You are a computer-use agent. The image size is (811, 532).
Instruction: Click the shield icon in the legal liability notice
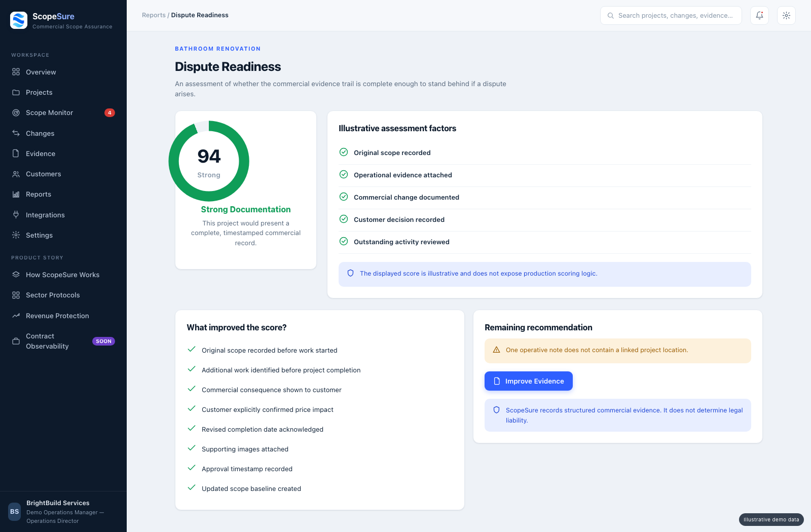click(x=497, y=410)
